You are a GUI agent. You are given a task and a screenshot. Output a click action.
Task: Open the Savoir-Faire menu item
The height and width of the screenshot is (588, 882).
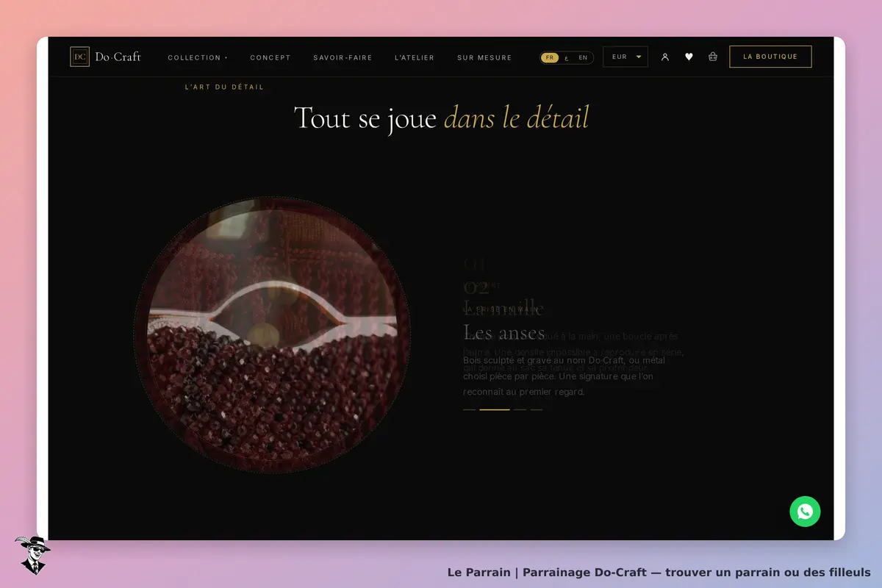click(x=343, y=57)
